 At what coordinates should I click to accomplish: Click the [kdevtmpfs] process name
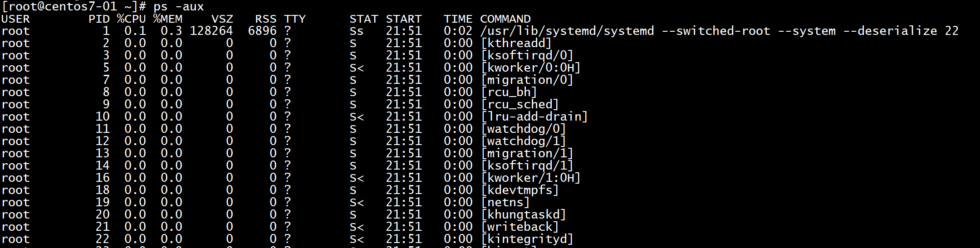click(519, 190)
